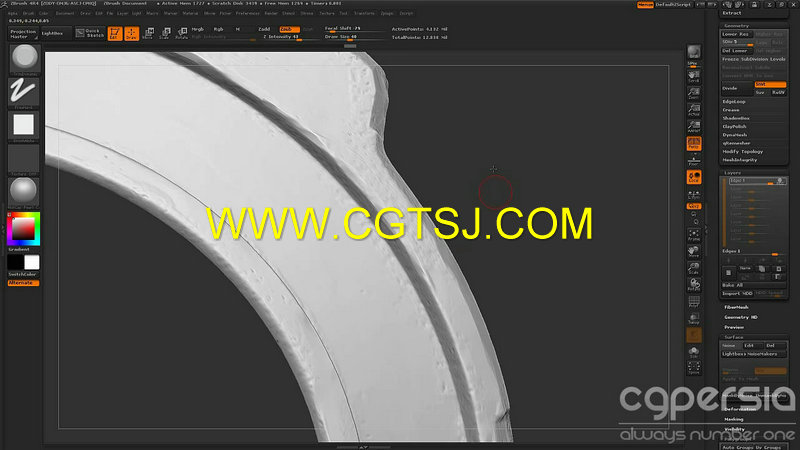This screenshot has height=450, width=800.
Task: Select the Move transform tool
Action: [148, 34]
